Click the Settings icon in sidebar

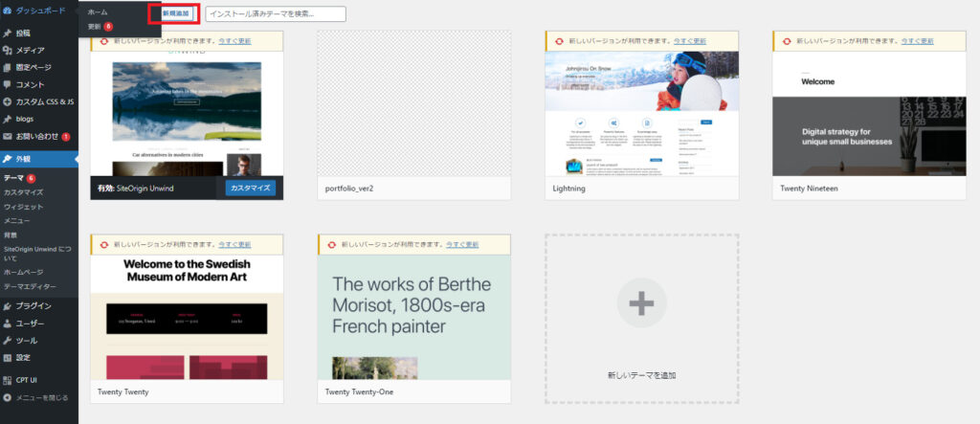(x=8, y=358)
